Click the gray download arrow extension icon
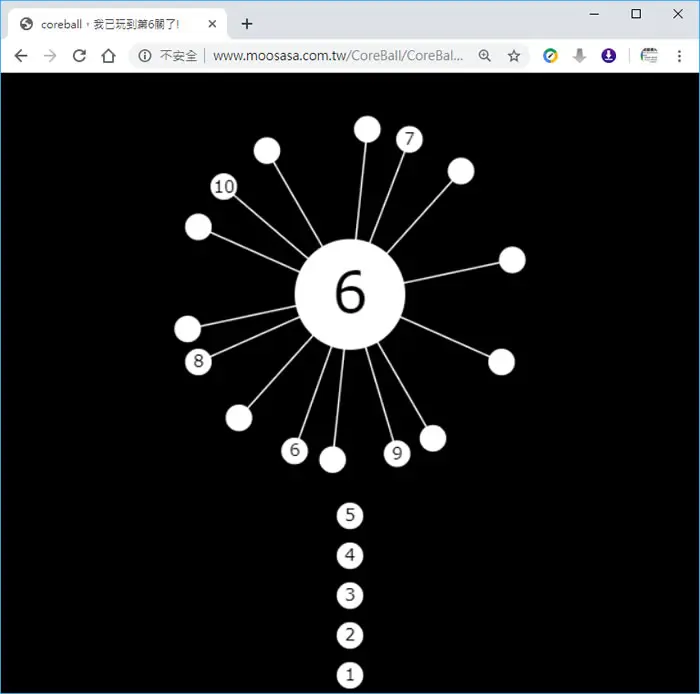Viewport: 700px width, 694px height. pyautogui.click(x=579, y=56)
